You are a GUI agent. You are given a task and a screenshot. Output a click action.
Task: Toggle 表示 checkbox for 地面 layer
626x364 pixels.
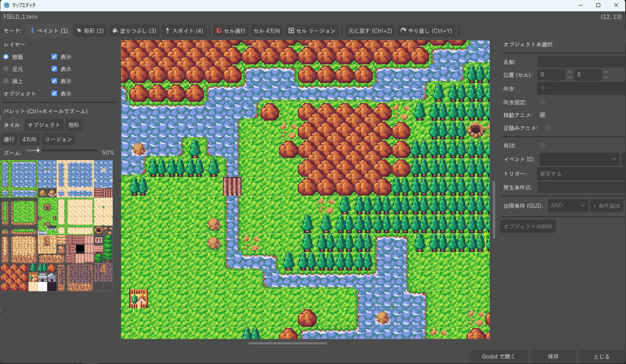click(54, 57)
